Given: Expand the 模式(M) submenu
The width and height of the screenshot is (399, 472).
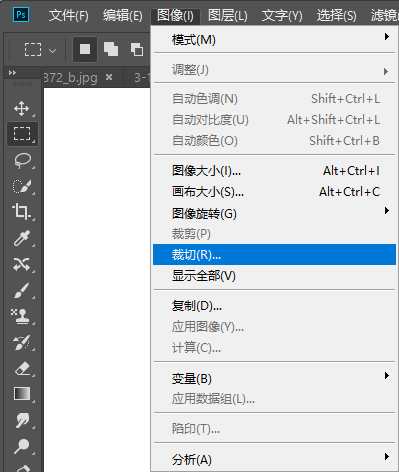Looking at the screenshot, I should click(x=274, y=40).
